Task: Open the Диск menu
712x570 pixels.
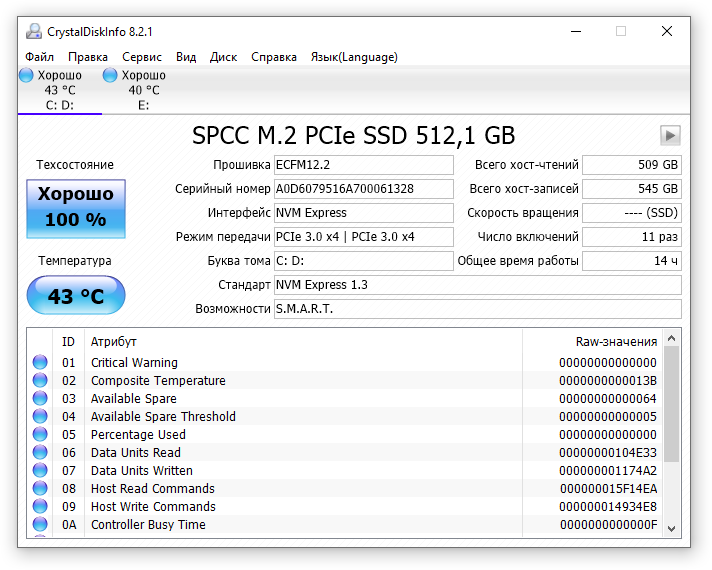Action: tap(223, 57)
